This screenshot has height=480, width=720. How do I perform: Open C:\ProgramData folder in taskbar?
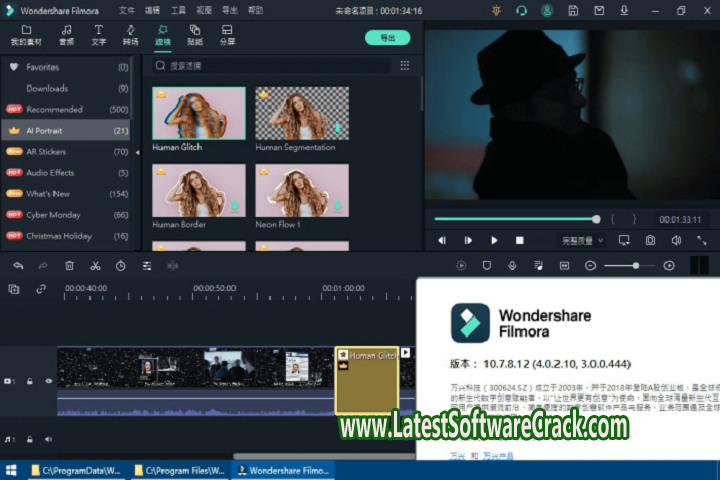click(76, 470)
